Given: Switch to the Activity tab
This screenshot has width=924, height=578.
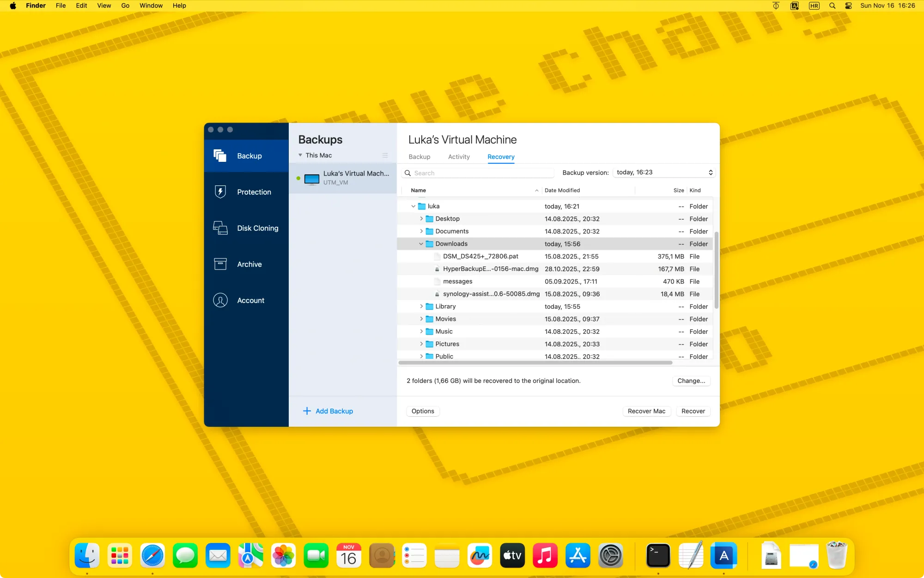Looking at the screenshot, I should pos(458,157).
